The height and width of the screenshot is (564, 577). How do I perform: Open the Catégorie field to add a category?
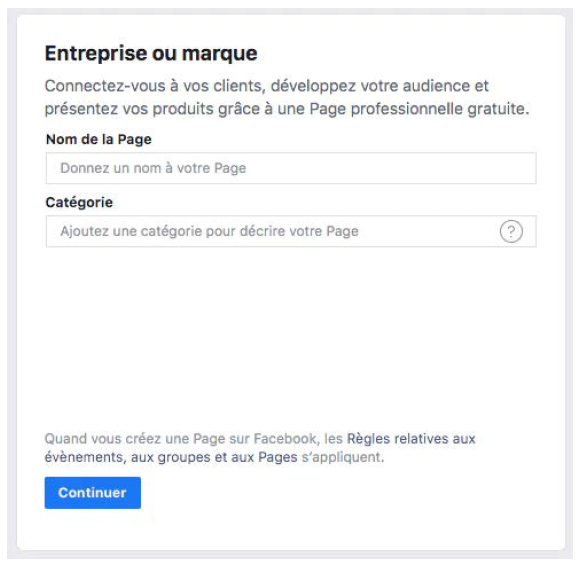[x=291, y=231]
